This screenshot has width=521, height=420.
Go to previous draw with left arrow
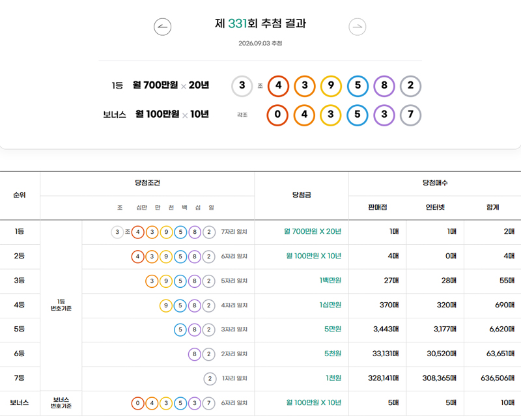tap(162, 27)
